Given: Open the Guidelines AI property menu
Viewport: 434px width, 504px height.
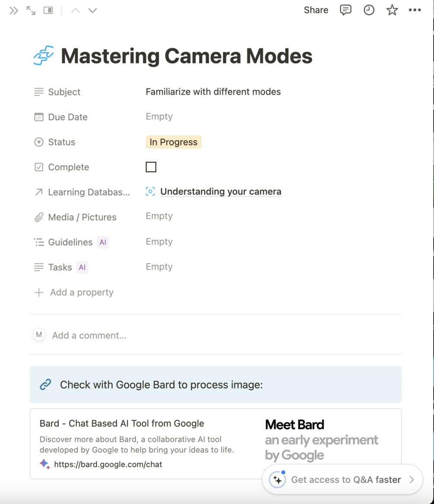Looking at the screenshot, I should [70, 242].
